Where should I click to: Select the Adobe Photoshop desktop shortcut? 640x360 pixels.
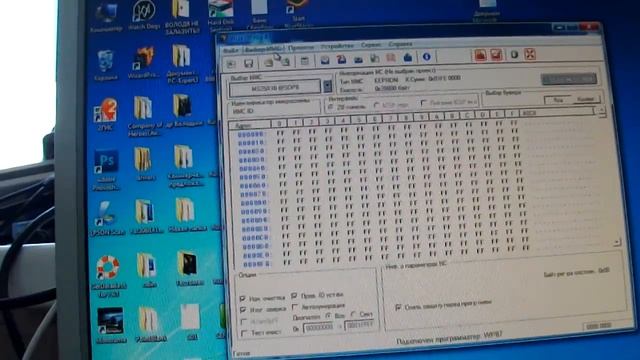click(x=106, y=169)
